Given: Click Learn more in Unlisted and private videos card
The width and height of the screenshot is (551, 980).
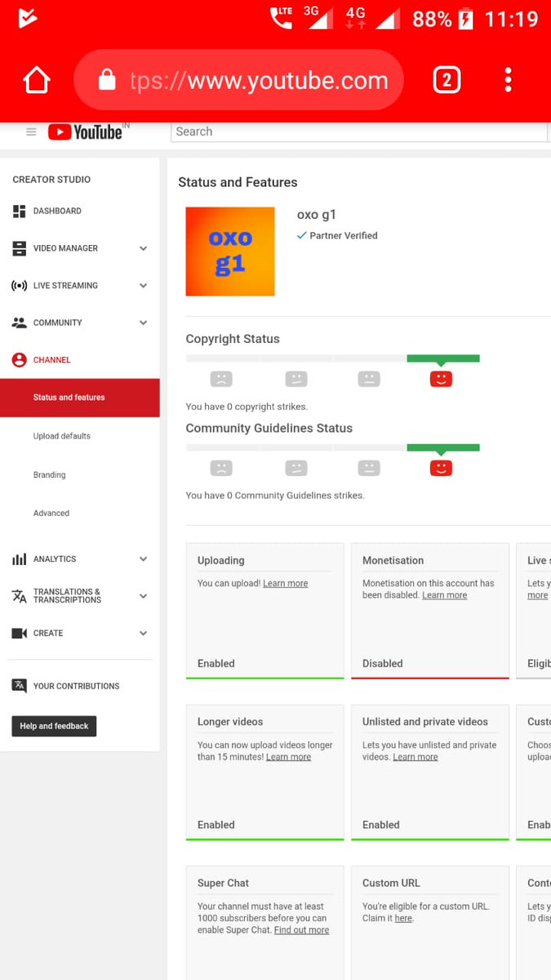Looking at the screenshot, I should 415,757.
